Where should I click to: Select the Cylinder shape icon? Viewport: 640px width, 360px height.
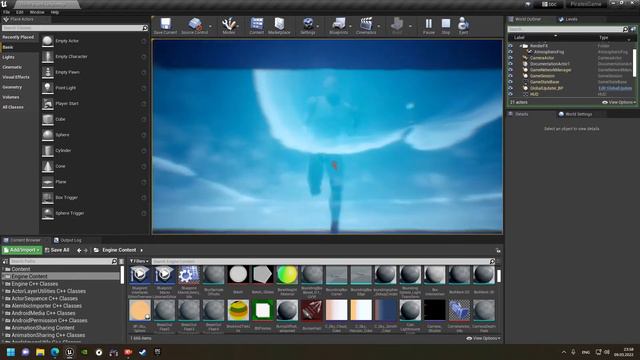click(x=48, y=151)
